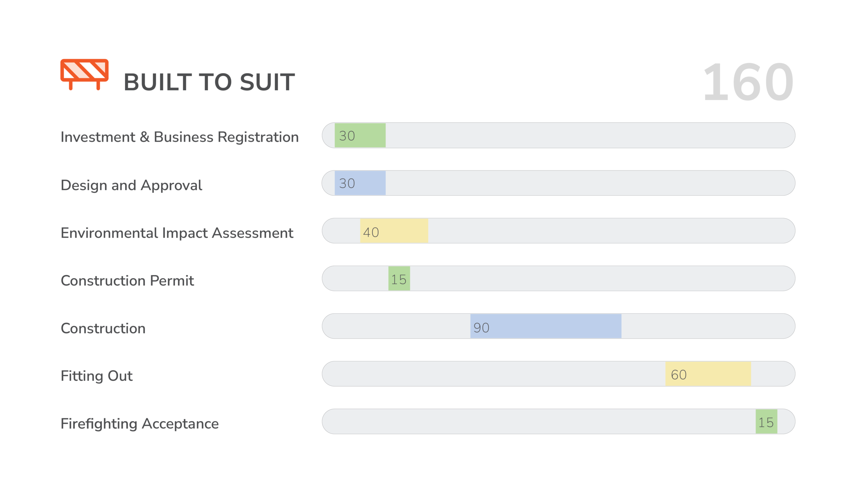Click the number 60 in the Fitting Out bar

(678, 375)
